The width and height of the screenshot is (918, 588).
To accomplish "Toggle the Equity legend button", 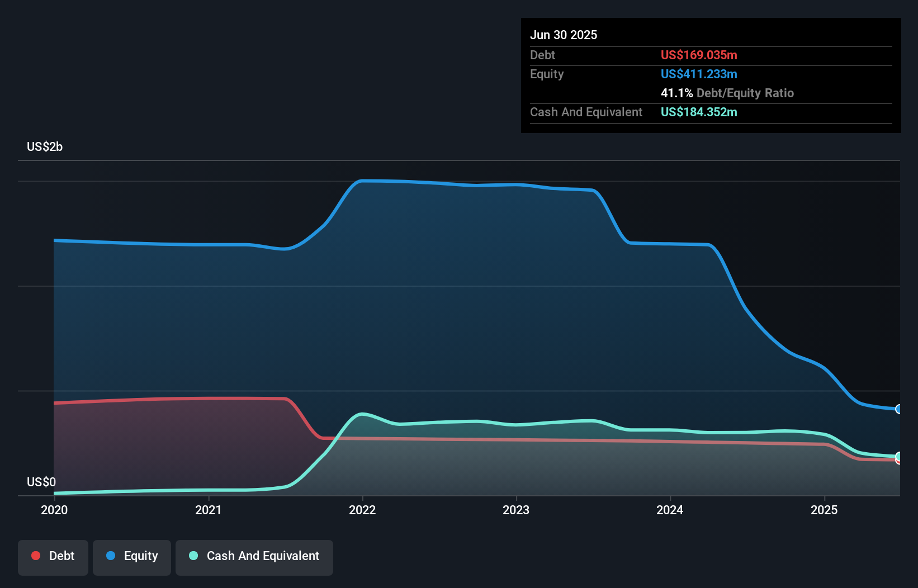I will coord(132,557).
